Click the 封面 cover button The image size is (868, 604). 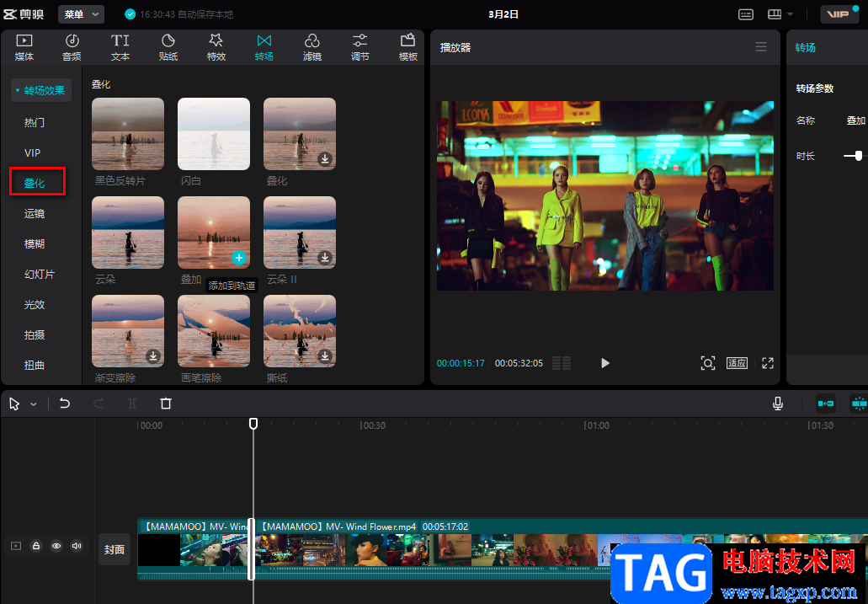[114, 549]
